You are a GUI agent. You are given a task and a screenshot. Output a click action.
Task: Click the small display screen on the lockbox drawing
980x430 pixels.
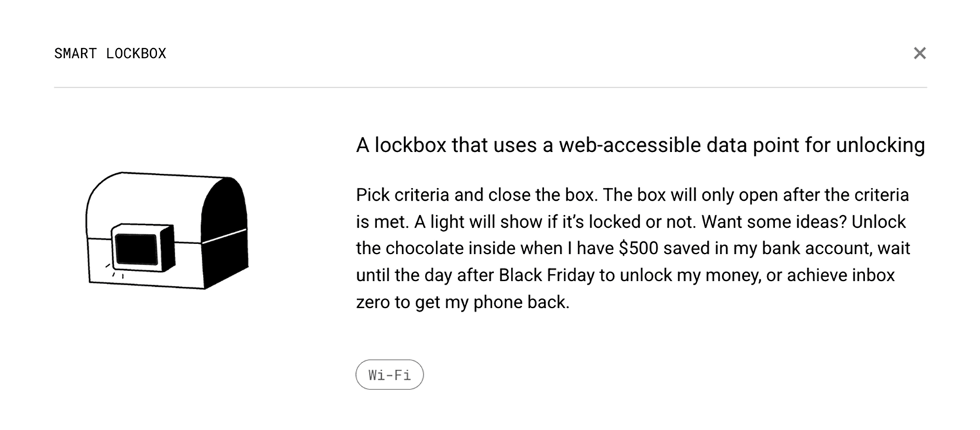click(x=137, y=249)
